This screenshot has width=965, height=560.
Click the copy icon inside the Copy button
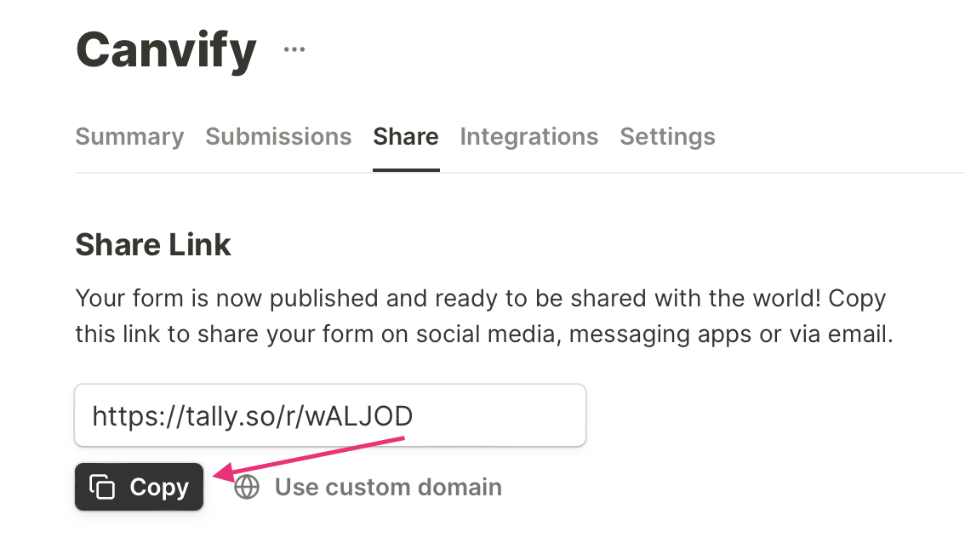[x=102, y=488]
